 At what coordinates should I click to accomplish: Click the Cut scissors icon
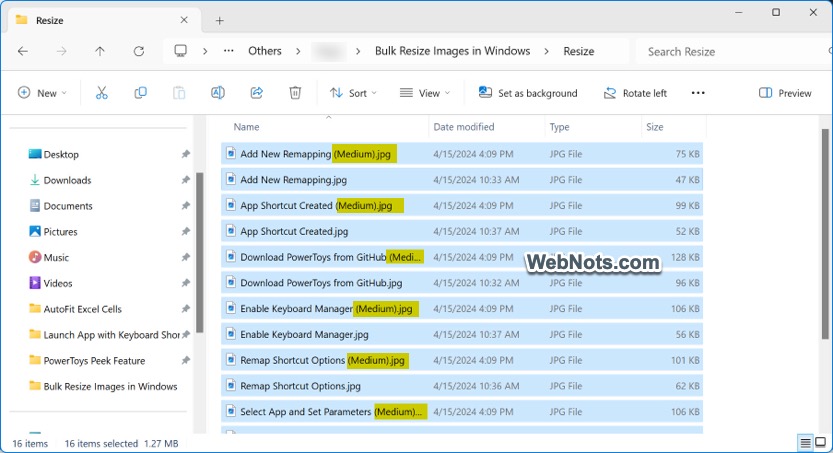point(101,93)
